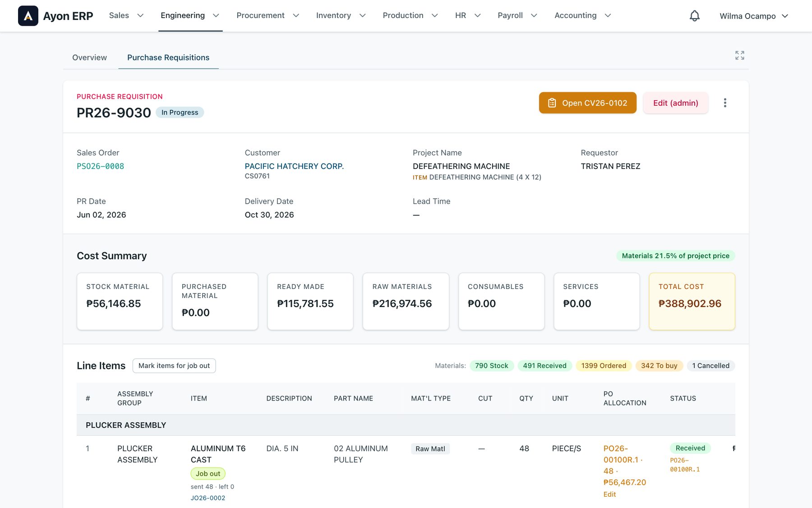Click the Job out tag
The width and height of the screenshot is (812, 508).
tap(208, 474)
